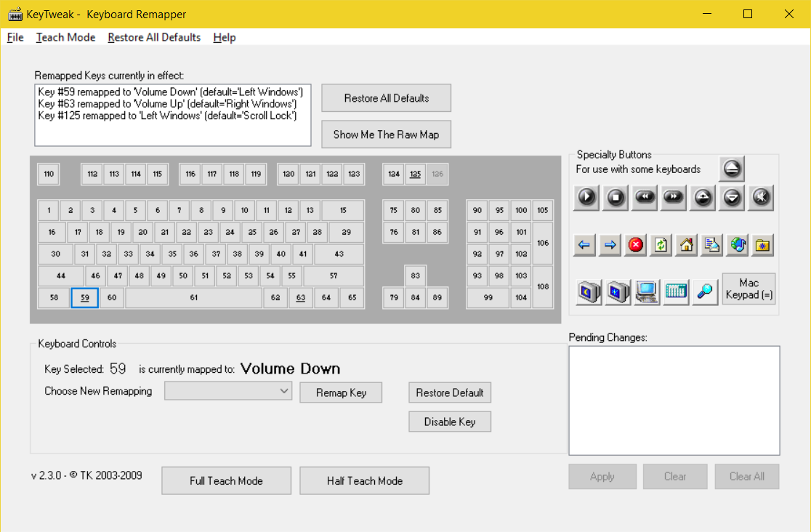Open the Teach Mode menu

(65, 37)
